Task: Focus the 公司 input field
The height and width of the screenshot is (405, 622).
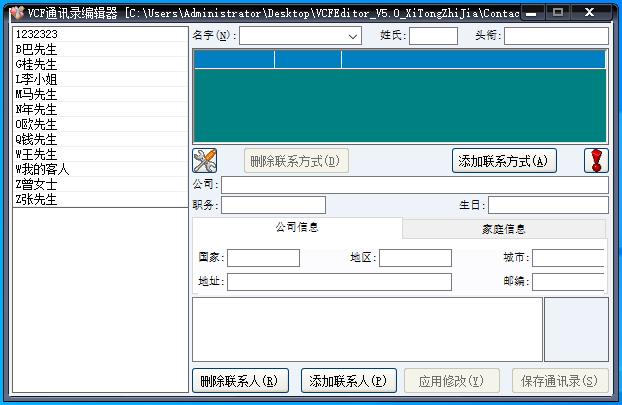Action: (x=415, y=185)
